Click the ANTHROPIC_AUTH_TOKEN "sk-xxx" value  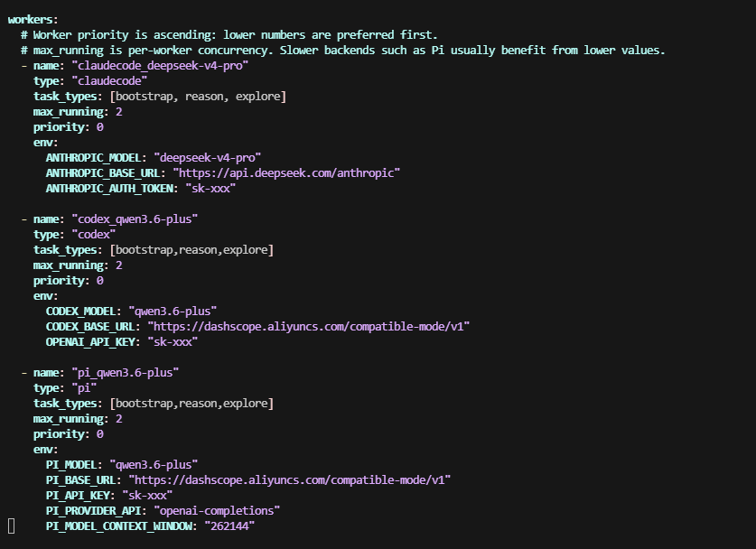pos(210,189)
